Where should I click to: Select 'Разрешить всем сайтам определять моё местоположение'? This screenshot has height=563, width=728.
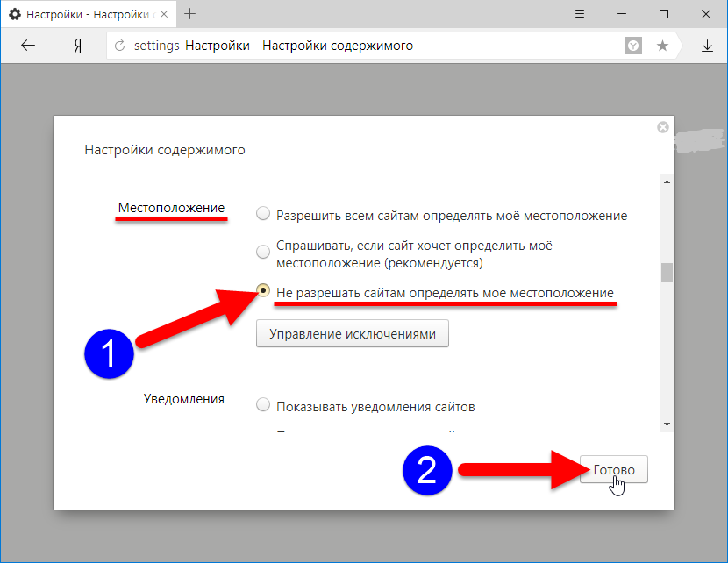click(x=263, y=214)
